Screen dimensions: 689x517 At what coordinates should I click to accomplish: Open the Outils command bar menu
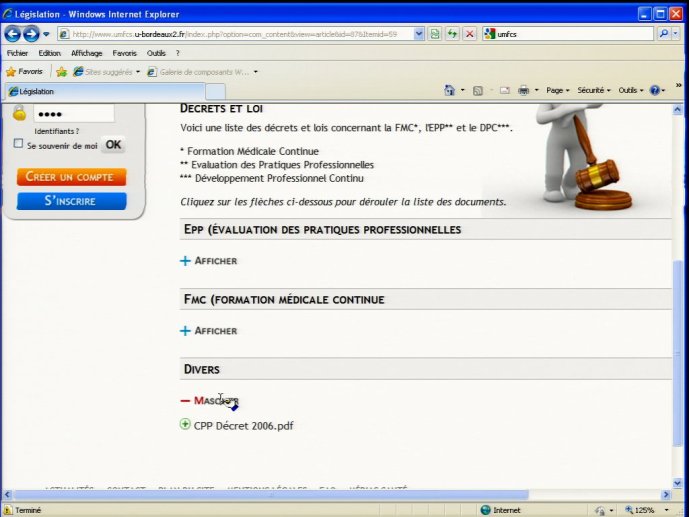tap(631, 90)
